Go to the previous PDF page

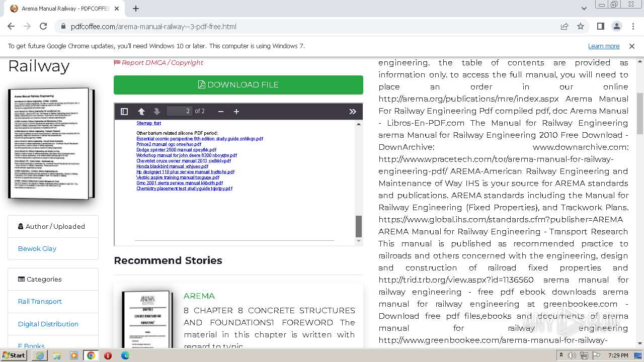[141, 111]
